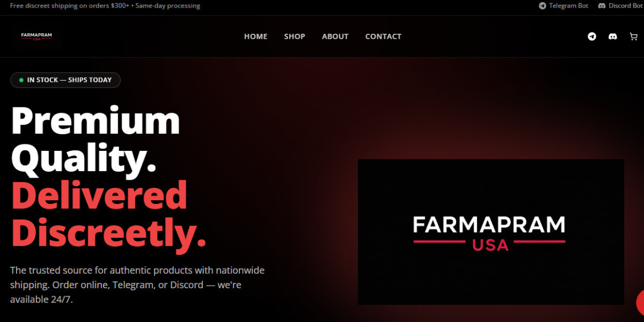Screen dimensions: 644x322
Task: Click the small Farmapram USA header logo
Action: tap(36, 36)
